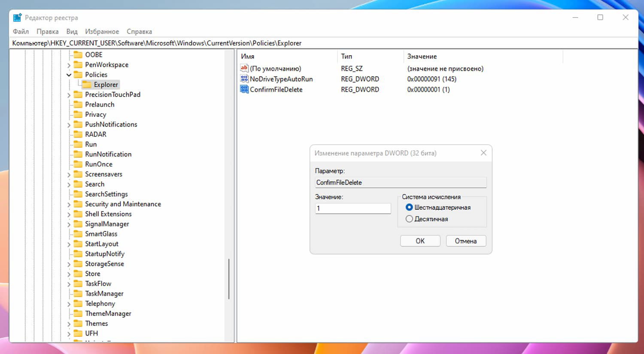Collapse the Policies key

pos(69,75)
